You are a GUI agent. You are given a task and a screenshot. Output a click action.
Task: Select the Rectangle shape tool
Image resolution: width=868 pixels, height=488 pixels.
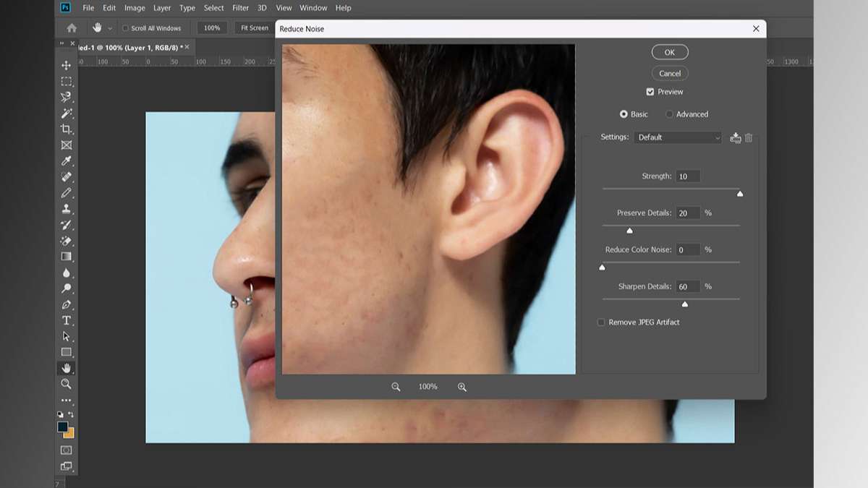(x=67, y=352)
